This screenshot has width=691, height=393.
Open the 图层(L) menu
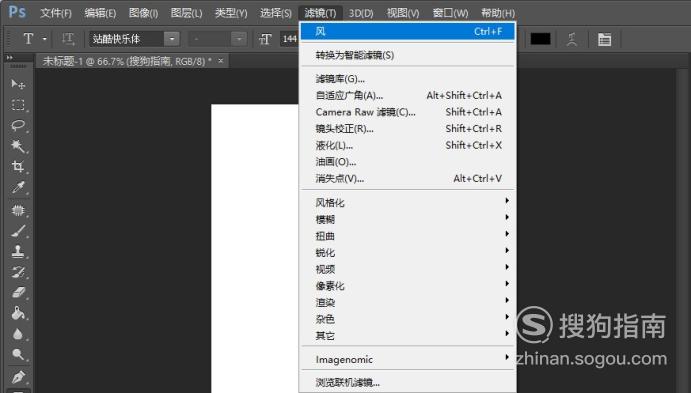coord(186,13)
